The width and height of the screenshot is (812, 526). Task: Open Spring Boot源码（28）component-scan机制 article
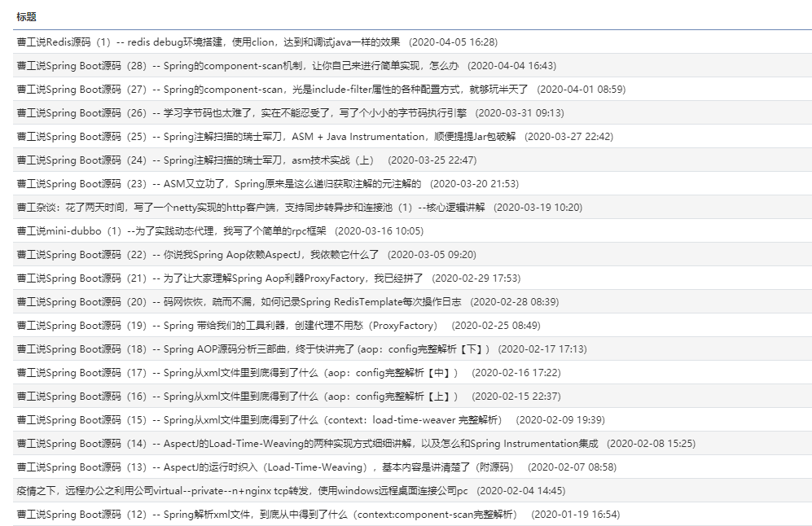[x=238, y=66]
